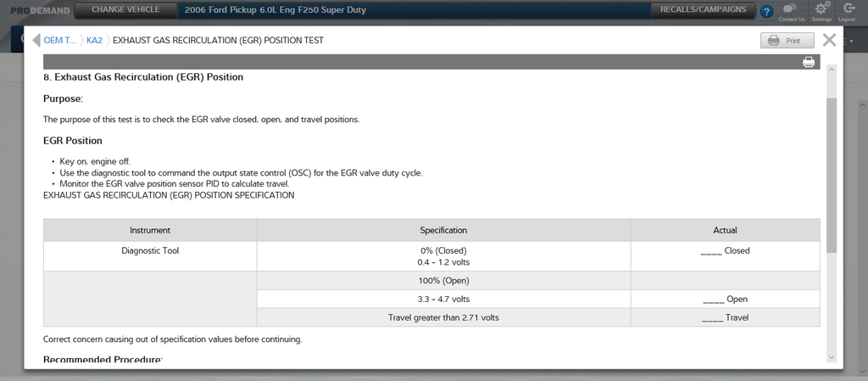Click the scrollbar up arrow of dialog
The width and height of the screenshot is (868, 381).
pos(832,70)
